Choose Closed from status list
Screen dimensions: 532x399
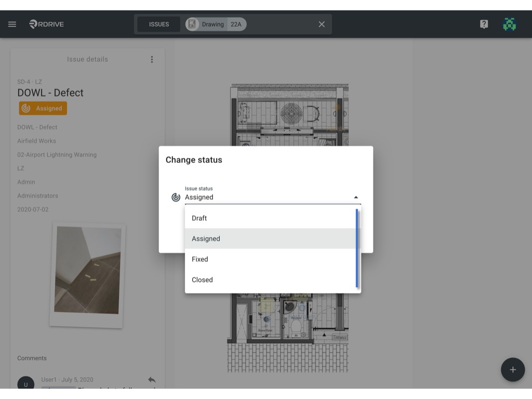tap(270, 280)
